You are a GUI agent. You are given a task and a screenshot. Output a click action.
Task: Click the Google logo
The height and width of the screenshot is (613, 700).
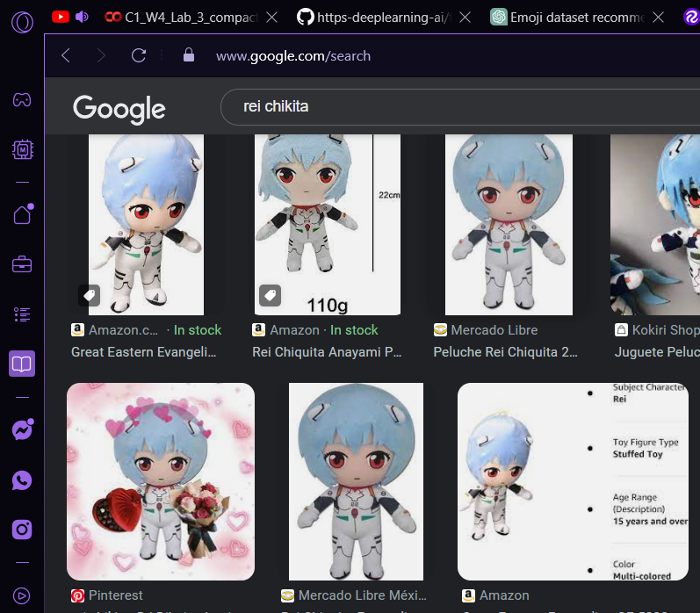pyautogui.click(x=119, y=108)
